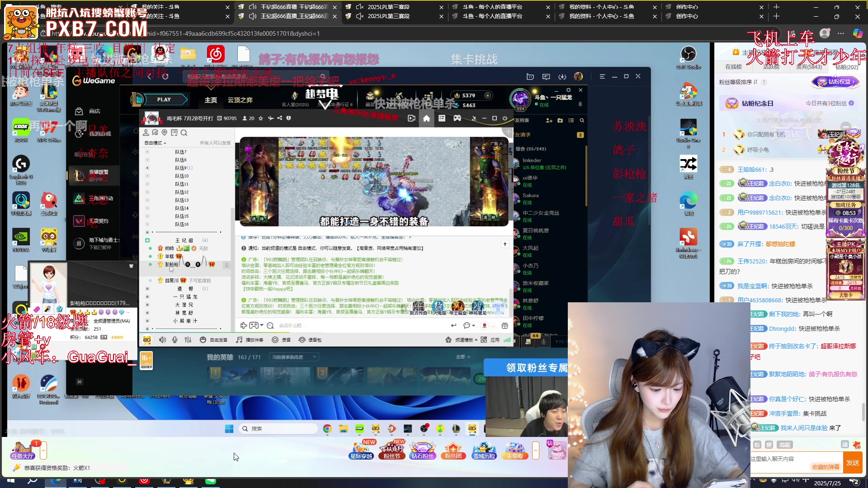
Task: Open the YY member person icon
Action: pos(146,133)
